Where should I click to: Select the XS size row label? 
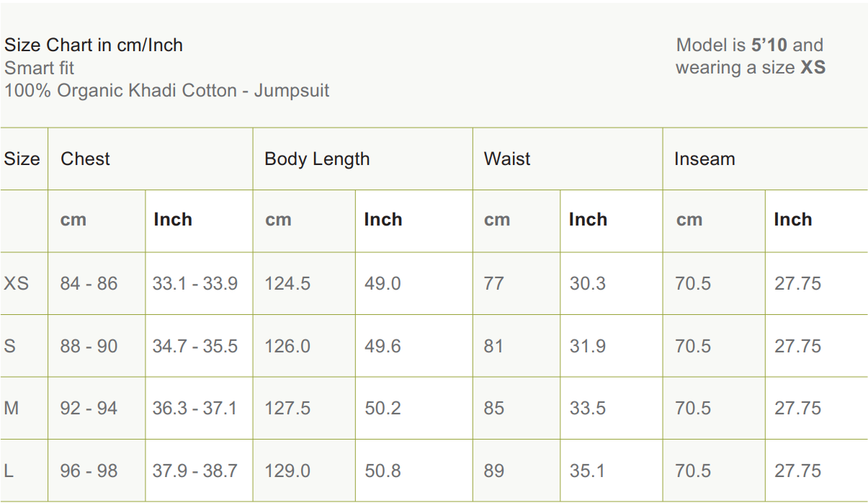pyautogui.click(x=17, y=284)
